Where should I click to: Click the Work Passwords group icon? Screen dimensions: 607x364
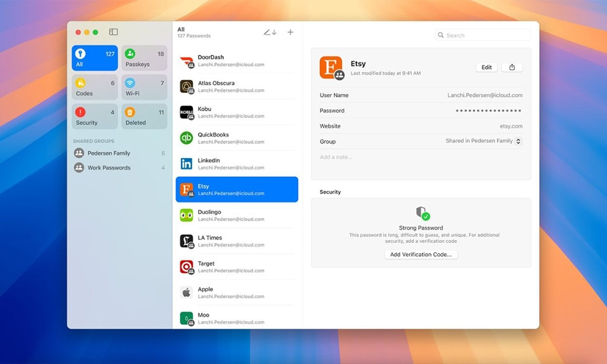click(x=79, y=168)
